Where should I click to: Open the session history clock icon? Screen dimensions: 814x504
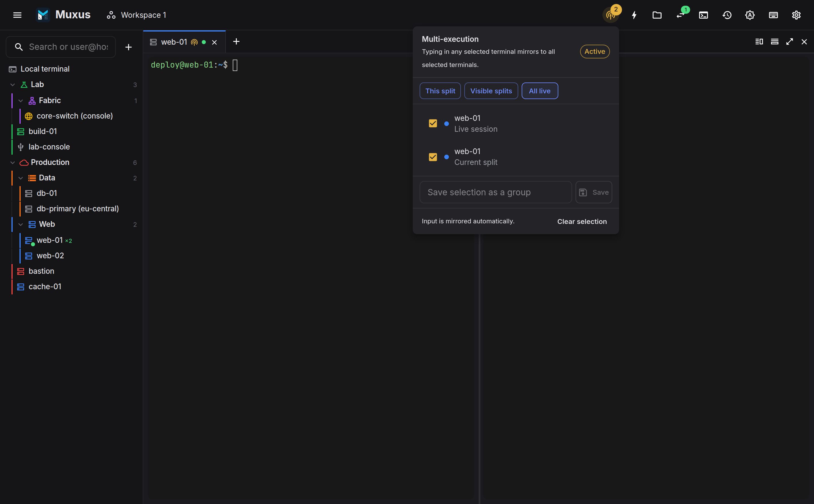[x=727, y=15]
